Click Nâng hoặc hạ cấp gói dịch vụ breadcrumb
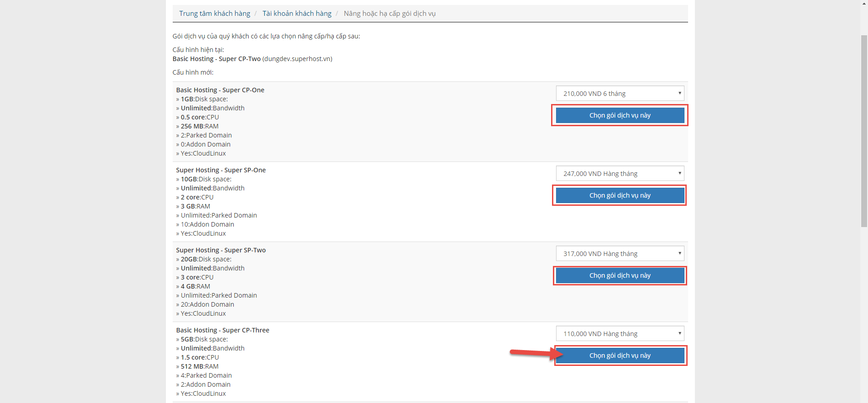This screenshot has height=403, width=868. tap(389, 14)
